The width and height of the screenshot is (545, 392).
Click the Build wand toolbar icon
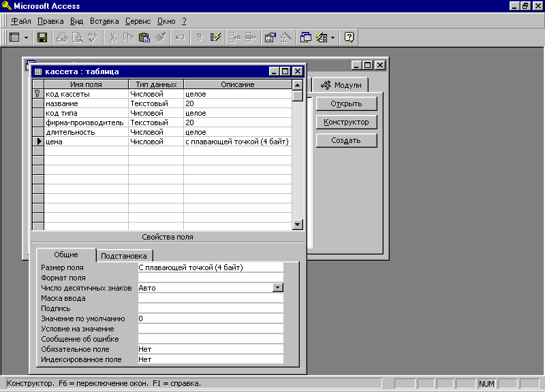[285, 37]
